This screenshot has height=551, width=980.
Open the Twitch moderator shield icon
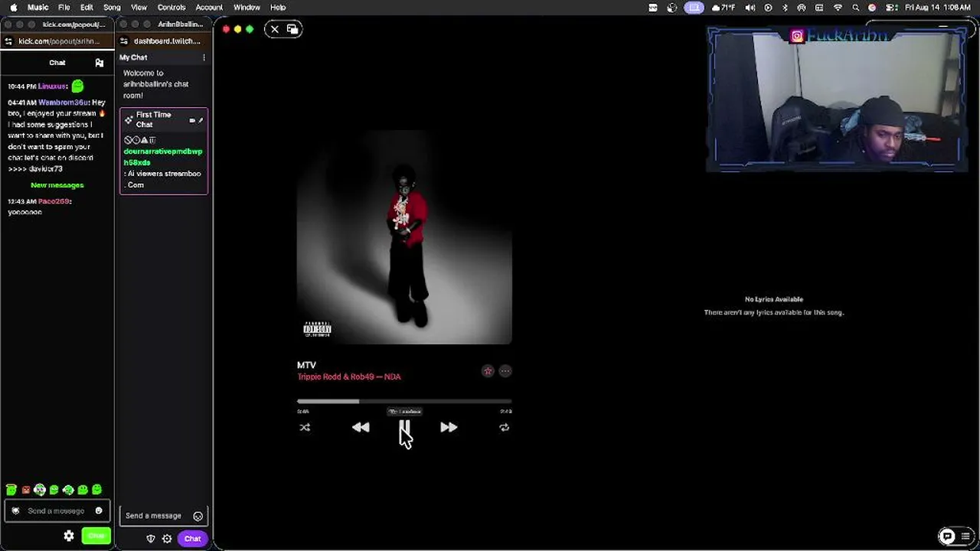click(x=151, y=539)
